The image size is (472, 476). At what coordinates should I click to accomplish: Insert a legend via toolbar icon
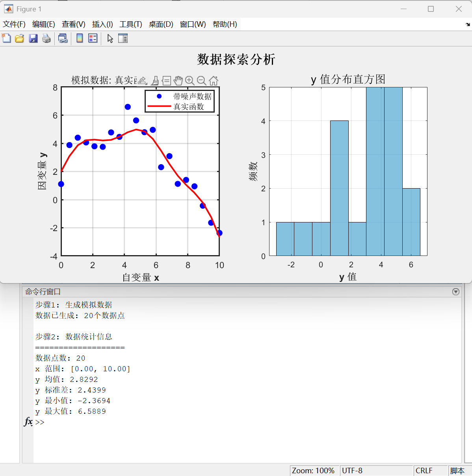[93, 38]
